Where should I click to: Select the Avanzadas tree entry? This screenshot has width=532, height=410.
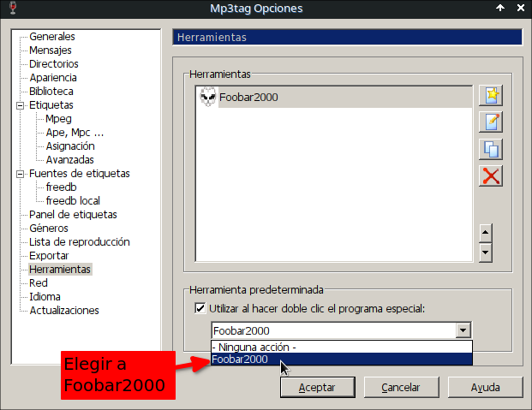click(70, 160)
